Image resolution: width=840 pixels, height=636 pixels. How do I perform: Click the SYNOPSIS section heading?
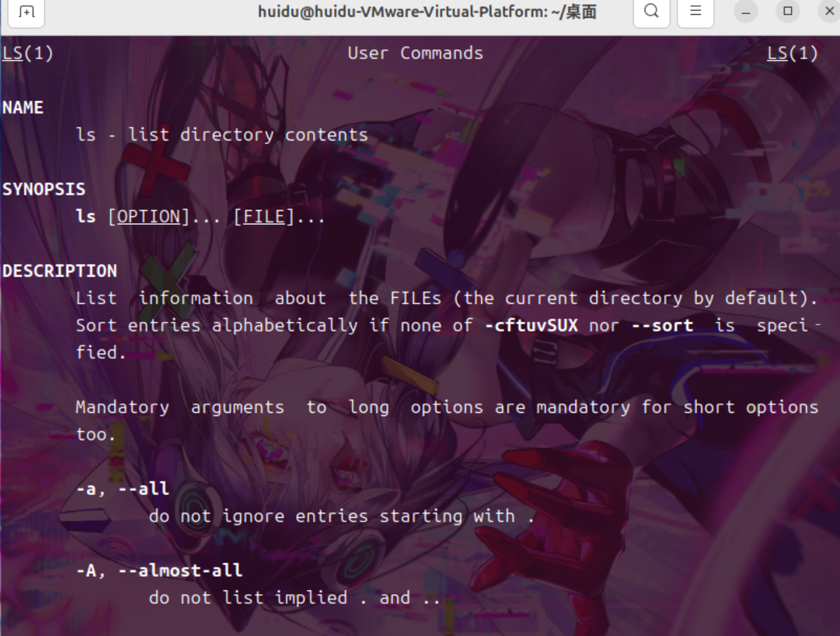point(44,189)
